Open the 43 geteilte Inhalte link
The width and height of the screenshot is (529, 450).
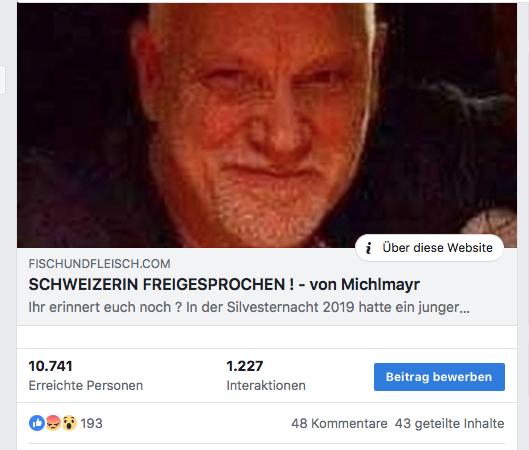pos(449,423)
